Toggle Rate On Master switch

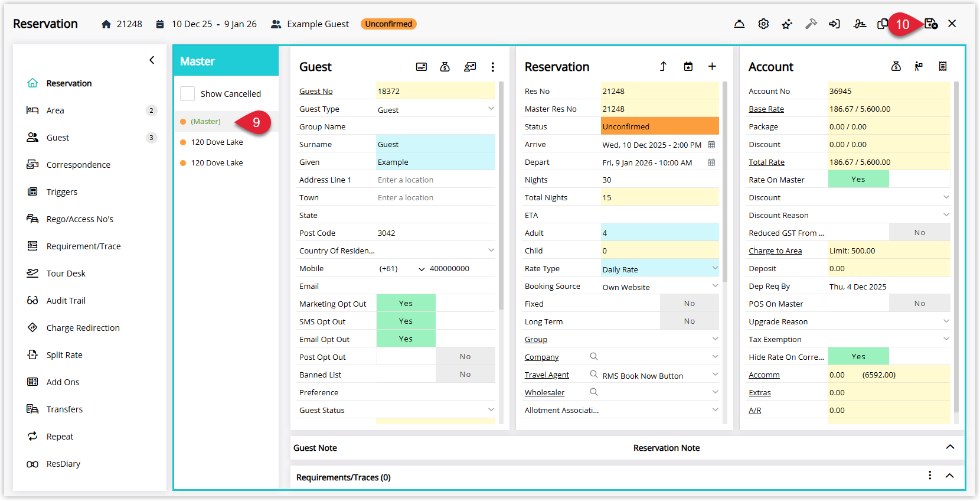pos(858,179)
